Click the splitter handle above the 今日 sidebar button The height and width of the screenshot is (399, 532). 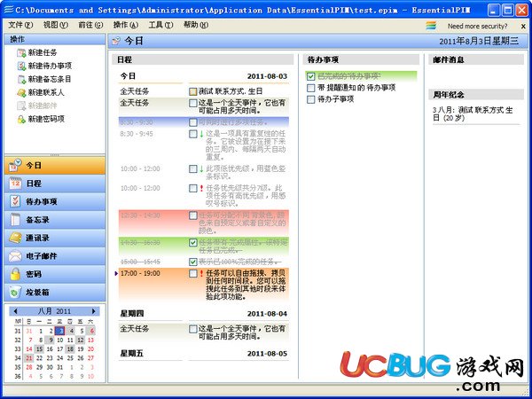55,155
